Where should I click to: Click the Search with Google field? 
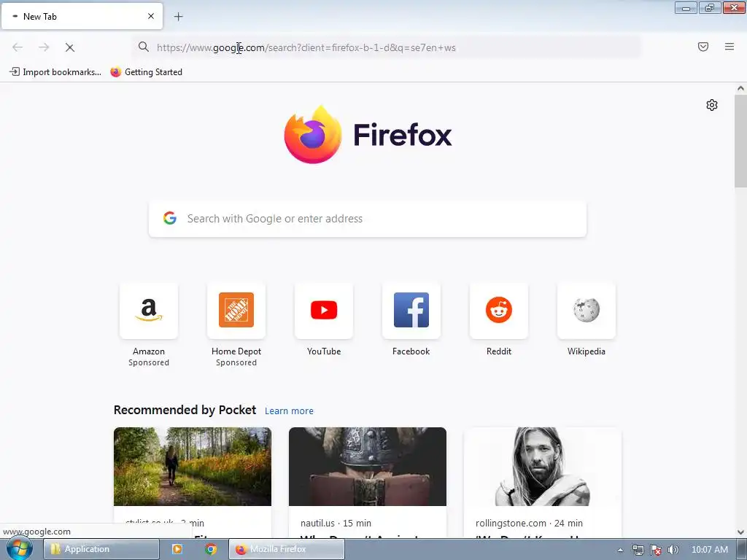[368, 219]
